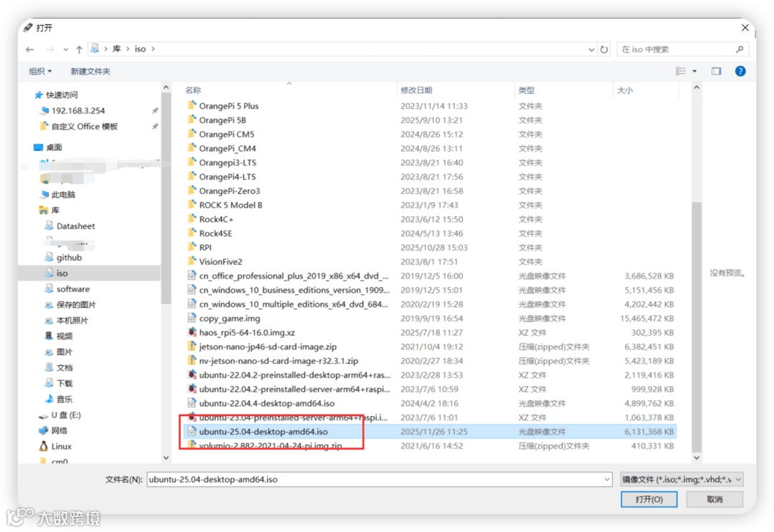Select cn_windows_10_business_editions iso icon

[192, 290]
